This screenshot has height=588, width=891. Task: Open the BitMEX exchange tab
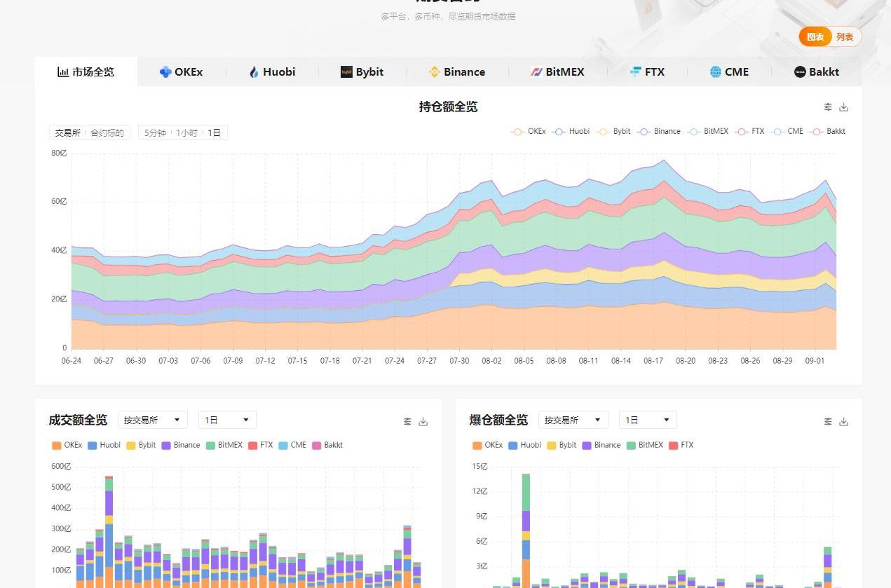[x=557, y=71]
